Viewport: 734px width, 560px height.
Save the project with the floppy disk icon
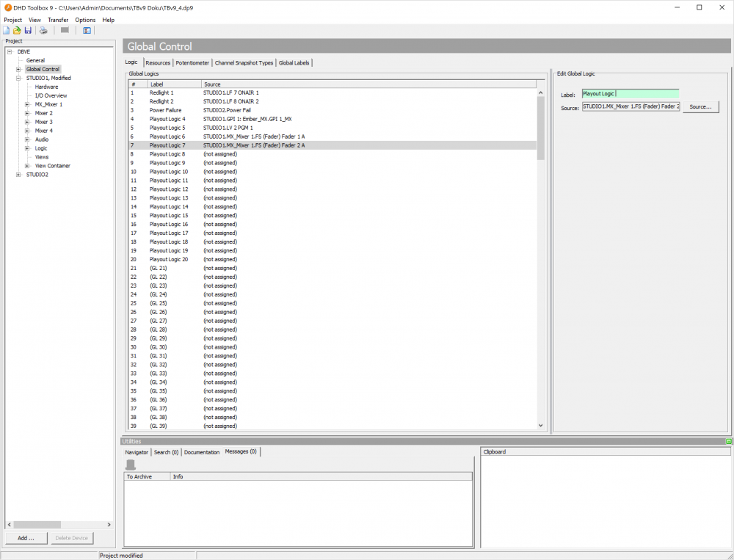(28, 29)
